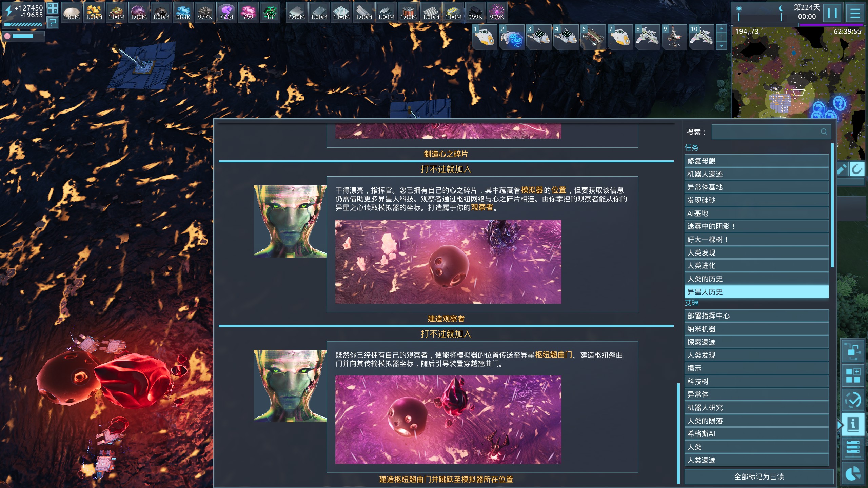This screenshot has height=488, width=868.
Task: Open the network servers panel icon
Action: tap(852, 449)
